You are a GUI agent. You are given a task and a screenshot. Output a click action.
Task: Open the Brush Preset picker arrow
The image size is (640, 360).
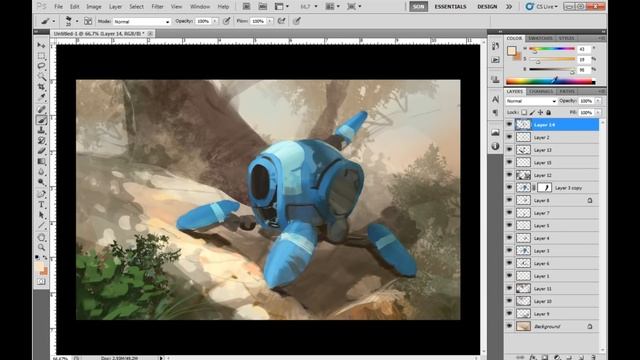(x=77, y=21)
